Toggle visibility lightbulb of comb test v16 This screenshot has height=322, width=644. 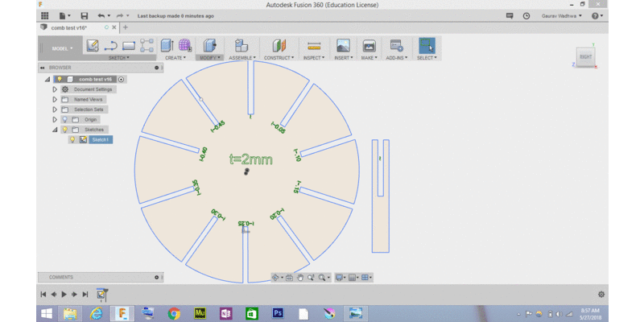pyautogui.click(x=59, y=79)
